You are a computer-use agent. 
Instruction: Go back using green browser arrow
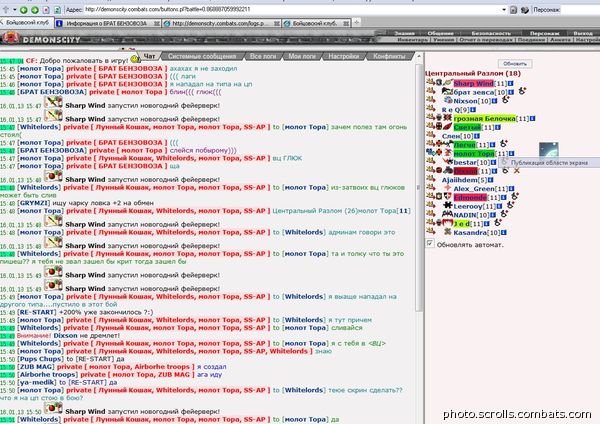coord(24,10)
